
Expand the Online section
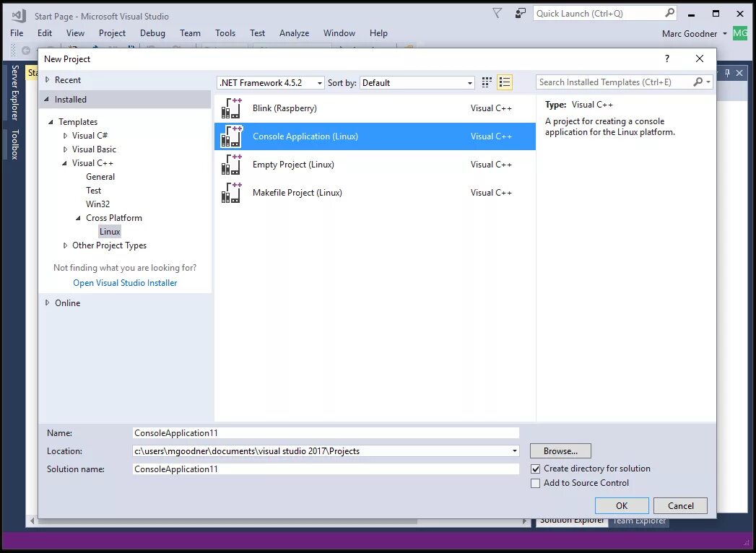[47, 302]
